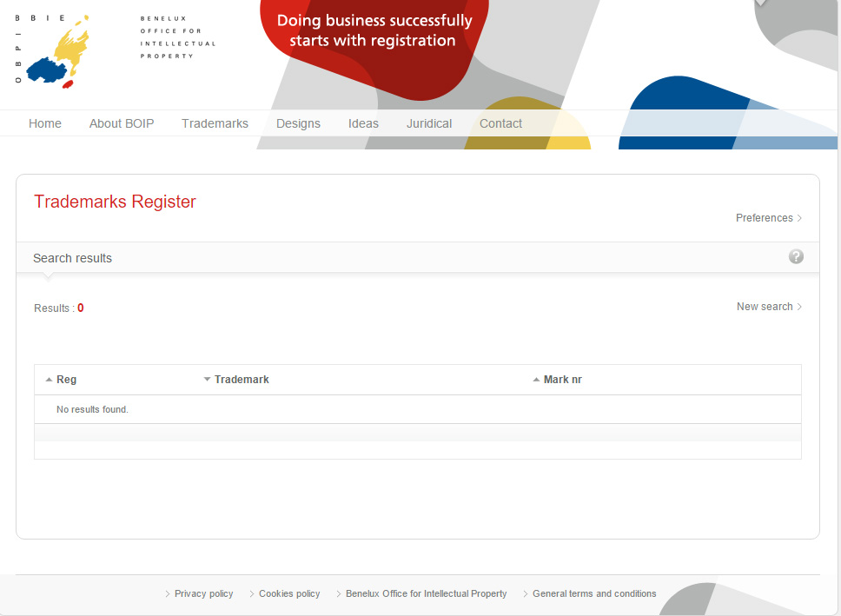Image resolution: width=841 pixels, height=616 pixels.
Task: Open the Preferences link
Action: coord(769,218)
